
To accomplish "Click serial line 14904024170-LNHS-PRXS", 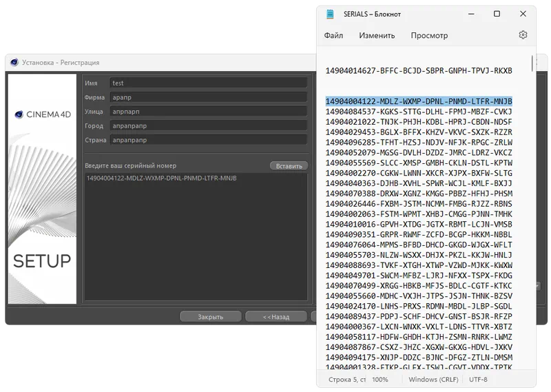I will click(419, 306).
